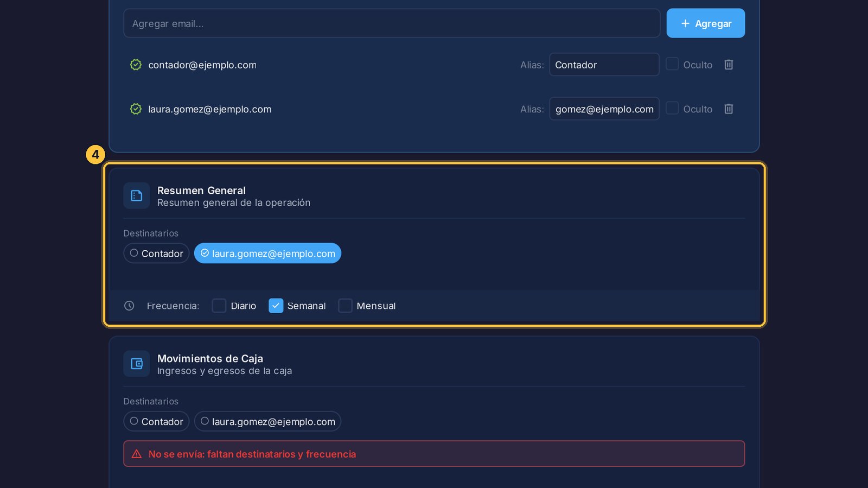The image size is (868, 488).
Task: Toggle Oculto checkbox for laura.gomez@ejemplo.com
Action: [672, 109]
